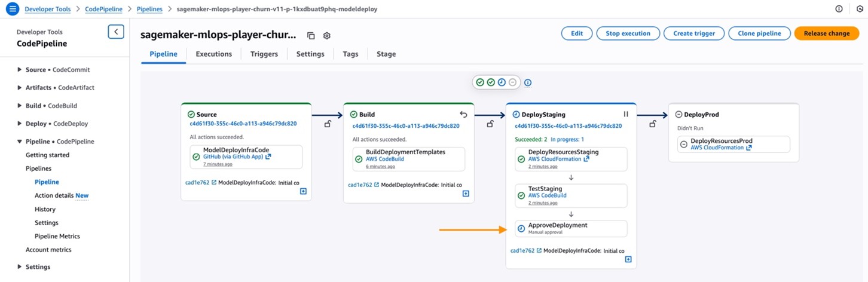Click DeployResourcesStaging action success icon
Viewport: 868px width, 282px height.
[521, 159]
